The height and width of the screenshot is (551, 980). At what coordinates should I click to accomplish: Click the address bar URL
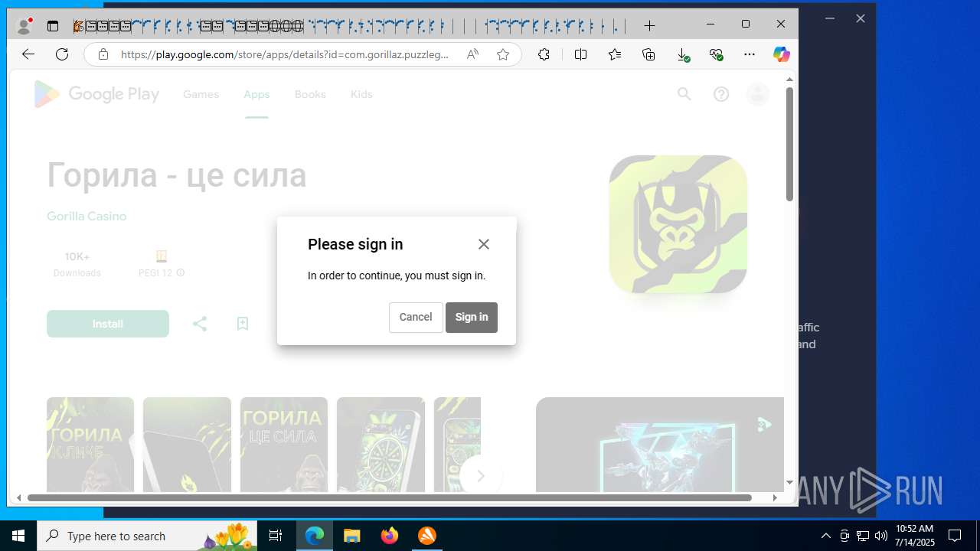pos(285,54)
